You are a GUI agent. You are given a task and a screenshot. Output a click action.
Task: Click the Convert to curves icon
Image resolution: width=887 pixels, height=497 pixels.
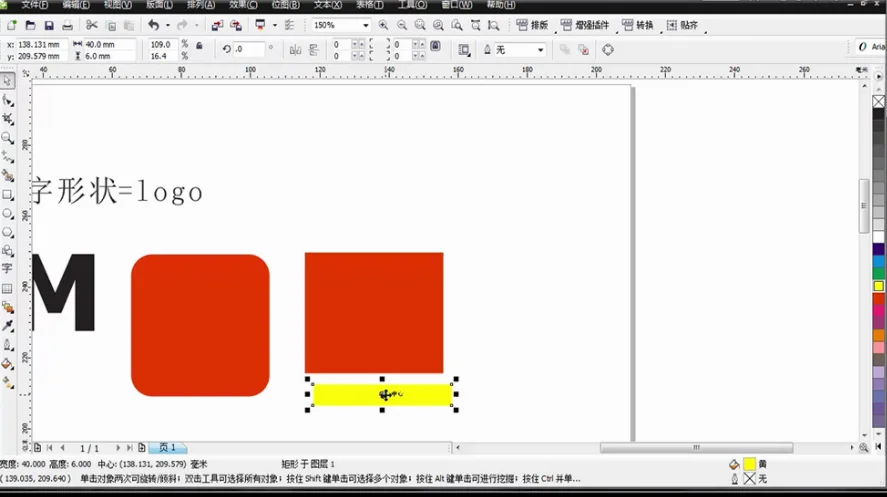(x=608, y=50)
